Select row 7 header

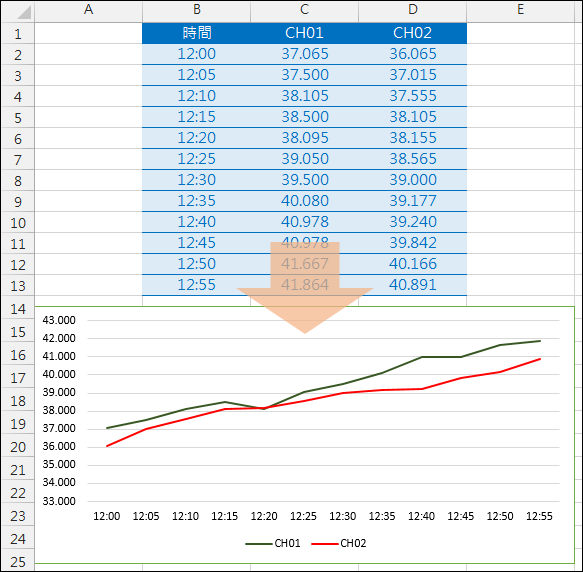[17, 160]
